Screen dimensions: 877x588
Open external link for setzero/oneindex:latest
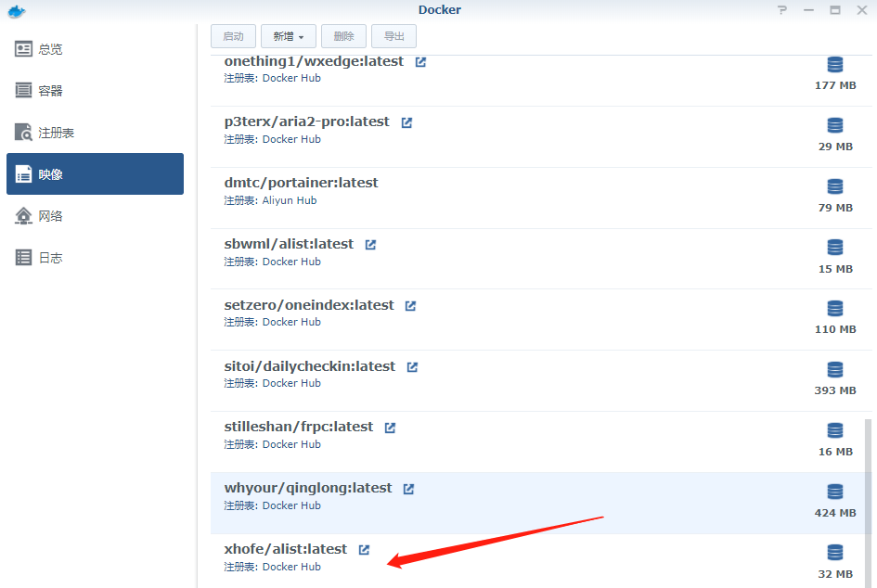click(x=410, y=306)
